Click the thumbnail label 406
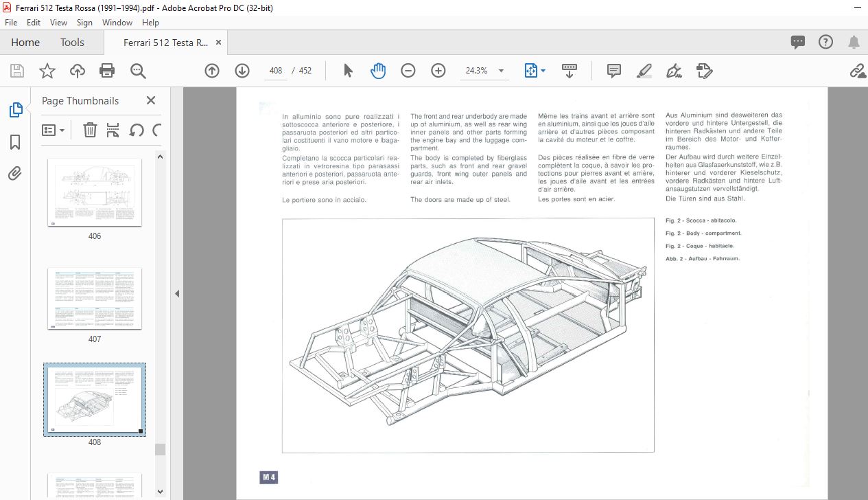The image size is (868, 500). pos(95,236)
